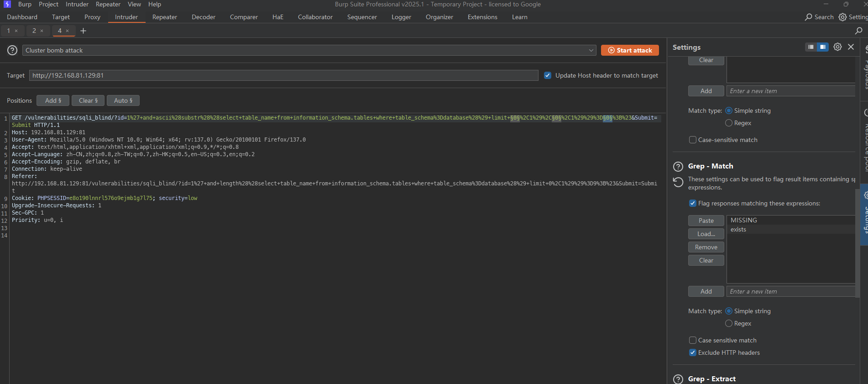868x384 pixels.
Task: Click Clear § positions button
Action: pyautogui.click(x=88, y=100)
